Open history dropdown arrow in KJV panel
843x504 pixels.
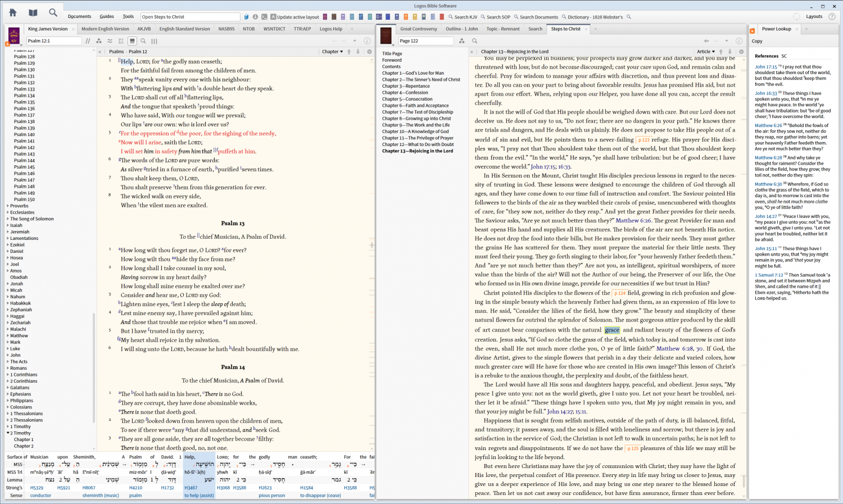tap(355, 41)
